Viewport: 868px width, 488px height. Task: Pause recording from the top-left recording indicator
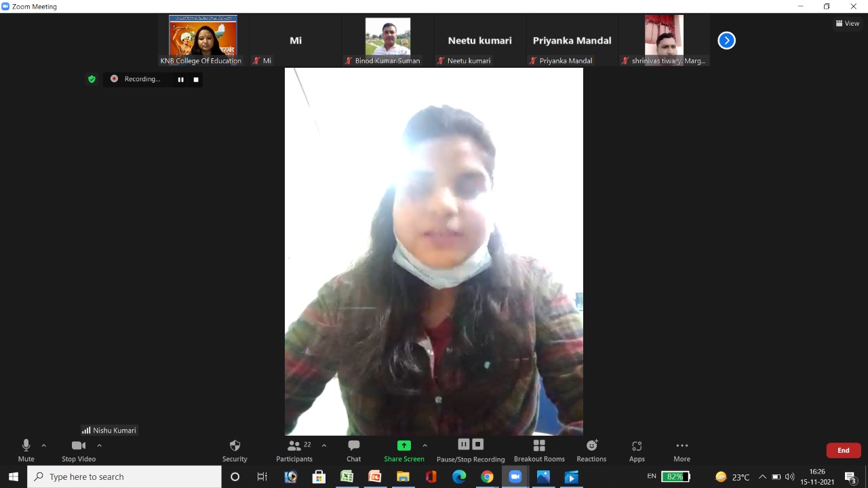pyautogui.click(x=180, y=79)
